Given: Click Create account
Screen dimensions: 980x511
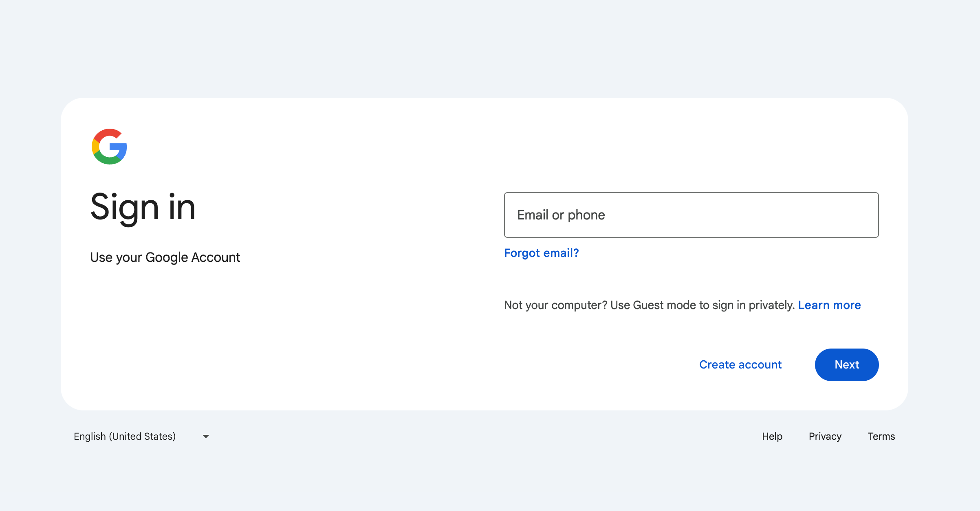Looking at the screenshot, I should point(740,365).
